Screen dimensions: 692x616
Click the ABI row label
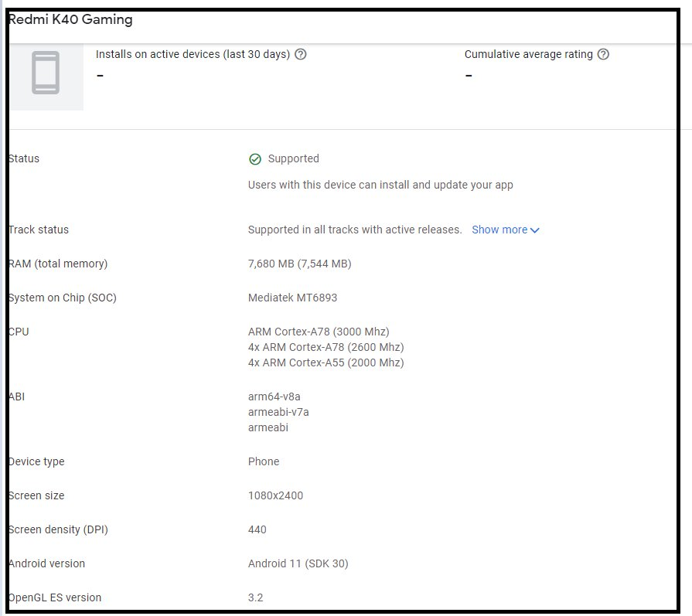tap(17, 396)
